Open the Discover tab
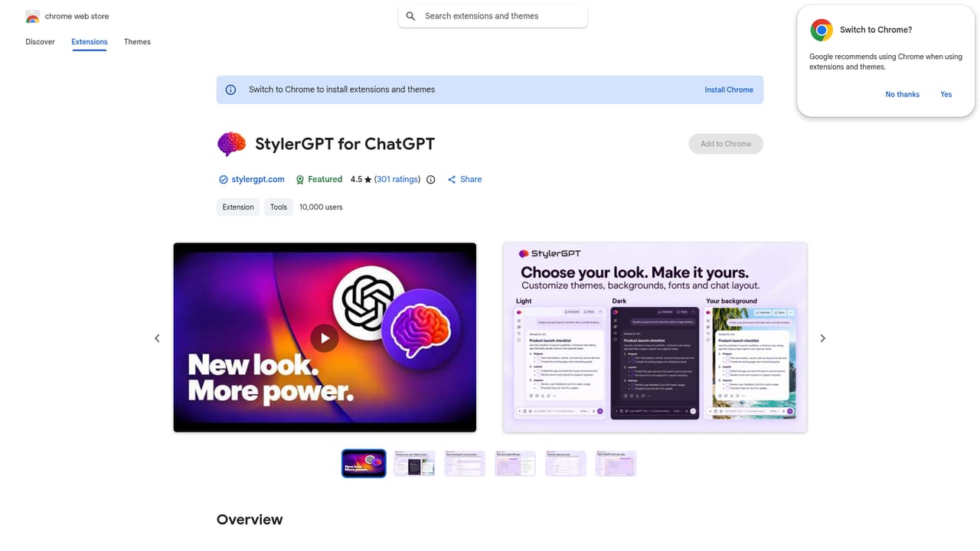This screenshot has height=551, width=980. [x=40, y=42]
